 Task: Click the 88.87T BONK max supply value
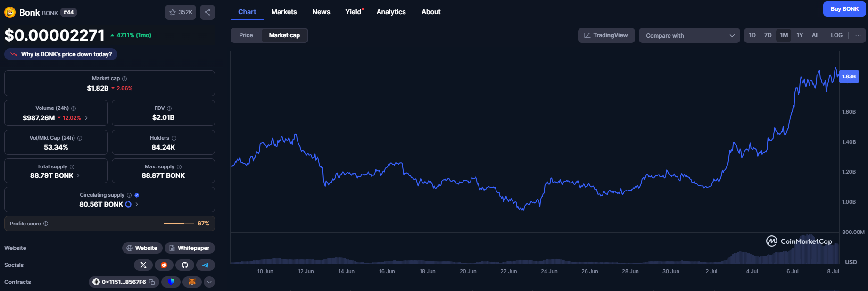(x=163, y=175)
